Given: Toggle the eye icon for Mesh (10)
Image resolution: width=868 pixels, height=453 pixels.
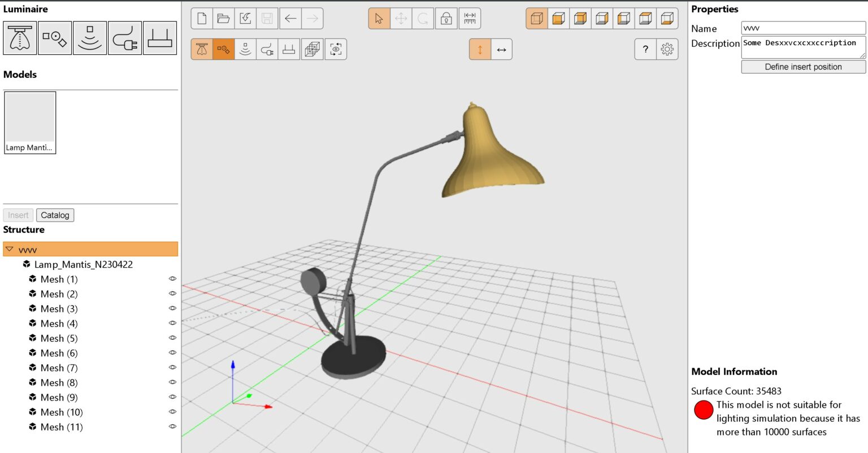Looking at the screenshot, I should pos(172,412).
